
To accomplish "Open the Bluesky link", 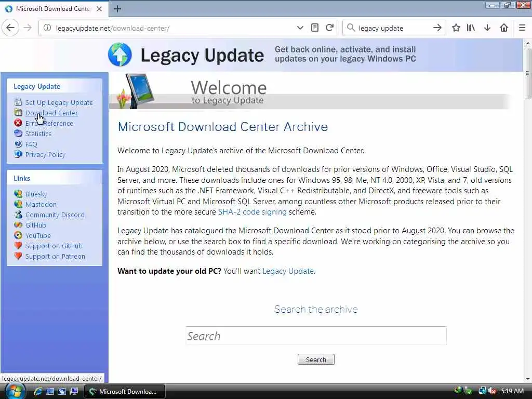I will (x=36, y=194).
